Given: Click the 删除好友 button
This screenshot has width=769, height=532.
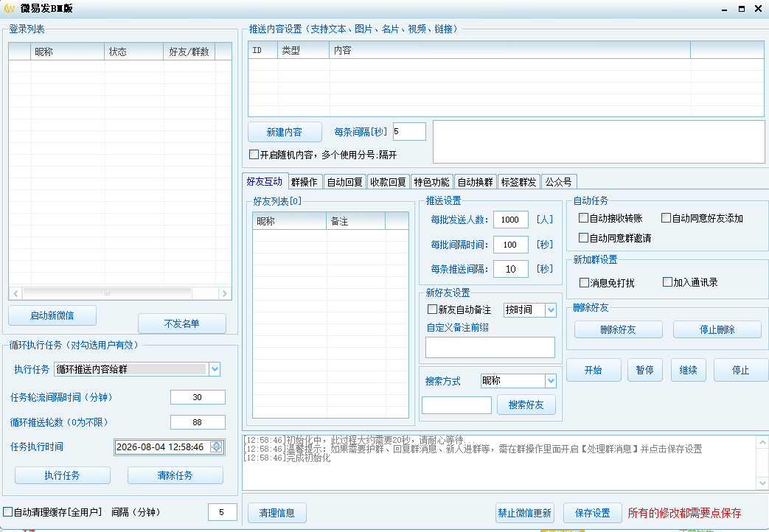Looking at the screenshot, I should coord(619,329).
